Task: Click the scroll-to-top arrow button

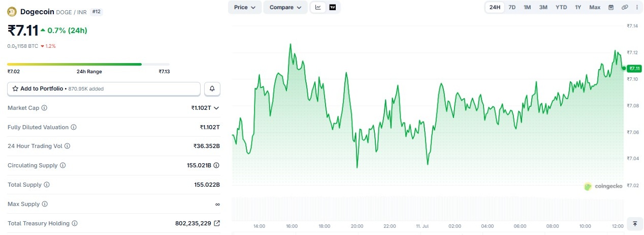Action: tap(635, 223)
